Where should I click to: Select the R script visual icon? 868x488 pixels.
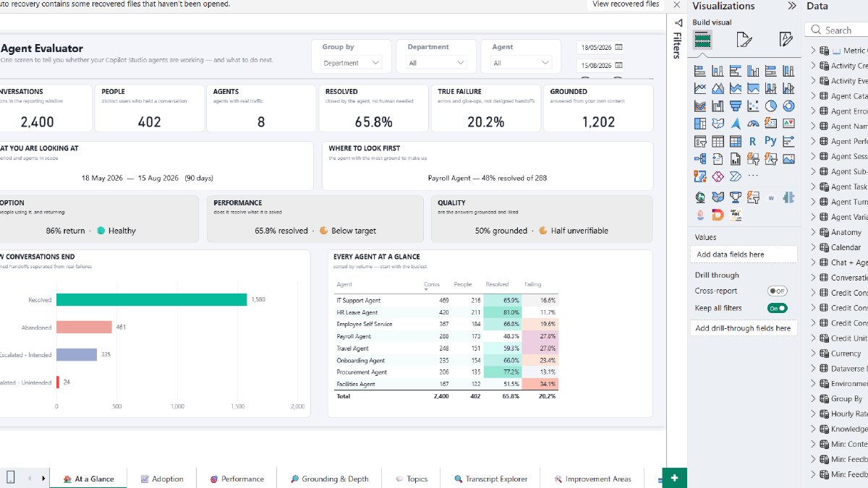point(753,142)
